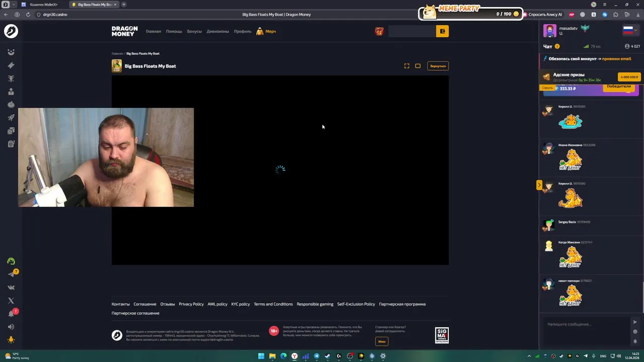Open the Terms and Conditions footer link
The image size is (644, 362).
[x=273, y=304]
